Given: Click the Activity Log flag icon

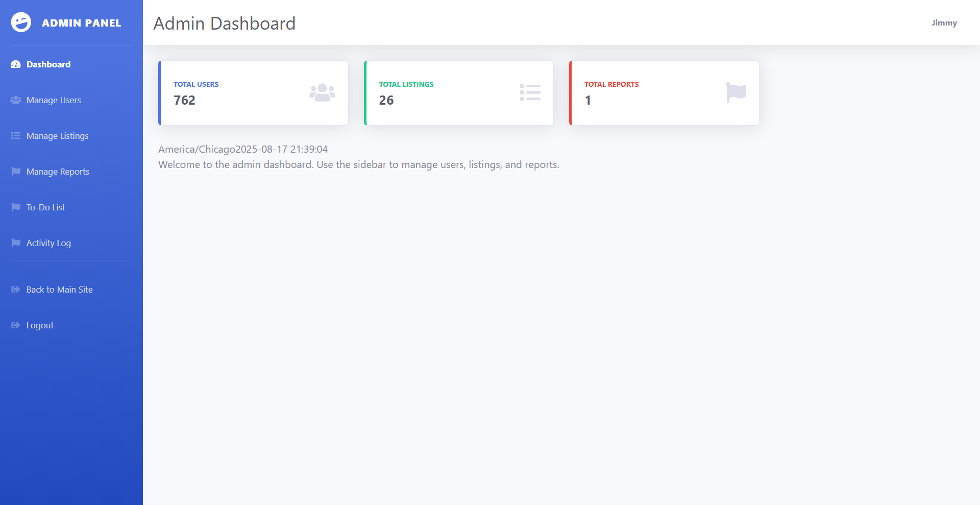Looking at the screenshot, I should [x=15, y=243].
